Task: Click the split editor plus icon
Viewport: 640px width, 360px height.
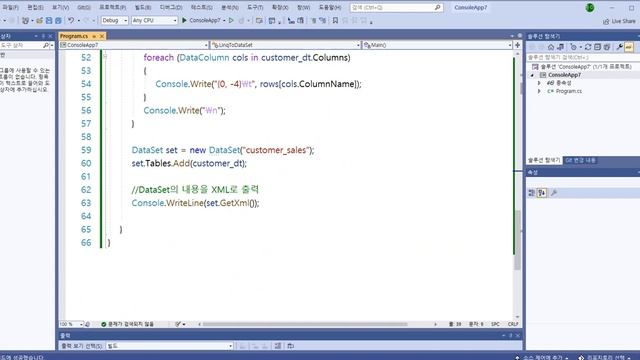Action: tap(518, 45)
